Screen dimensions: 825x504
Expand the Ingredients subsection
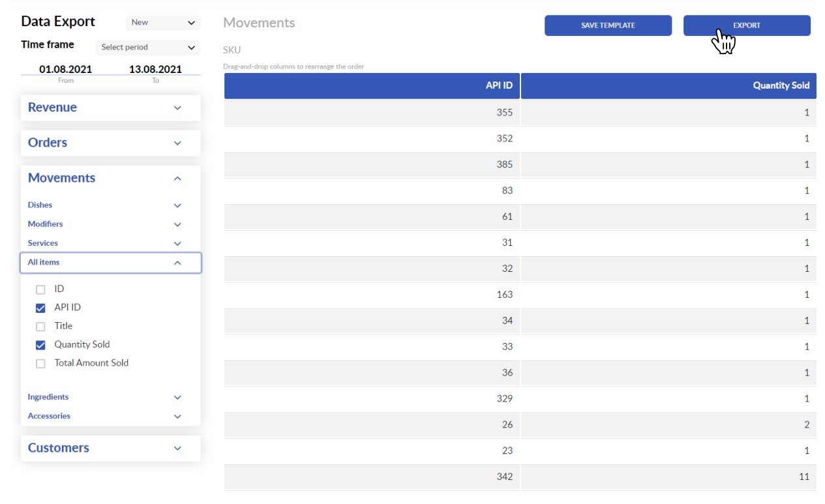[x=111, y=396]
